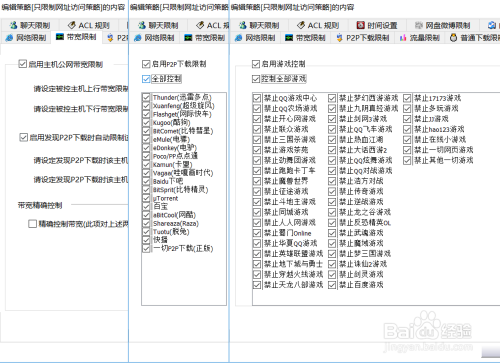
Task: Toggle 禁止QQ农场游戏 checkbox
Action: pos(257,108)
